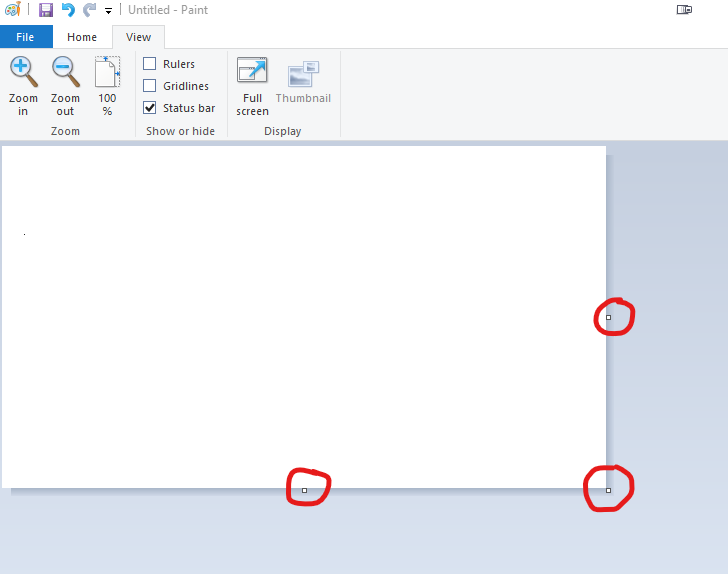Reset zoom with the 100% button
The width and height of the screenshot is (728, 574).
pyautogui.click(x=107, y=86)
